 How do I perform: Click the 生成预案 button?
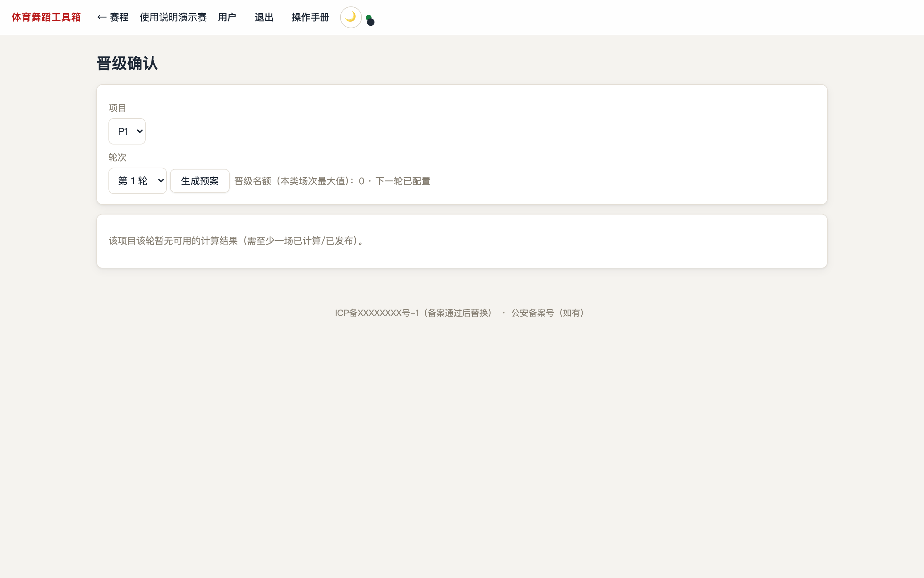[200, 181]
